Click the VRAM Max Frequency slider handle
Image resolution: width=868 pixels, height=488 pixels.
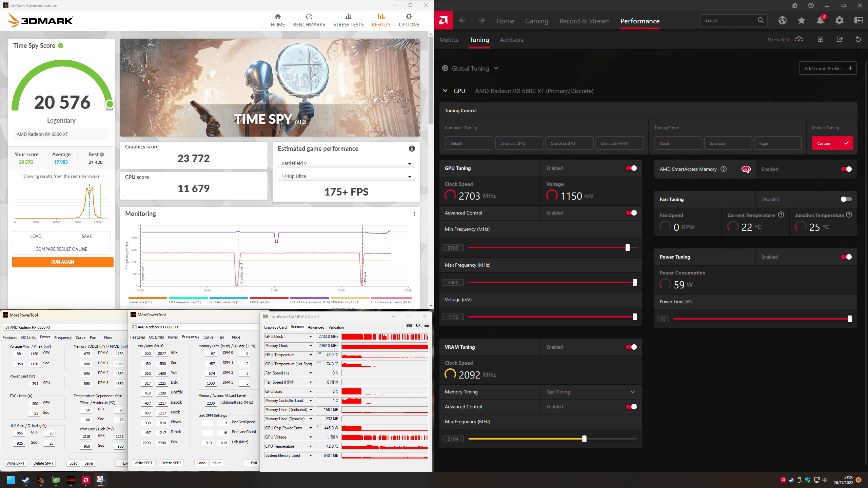[x=584, y=439]
